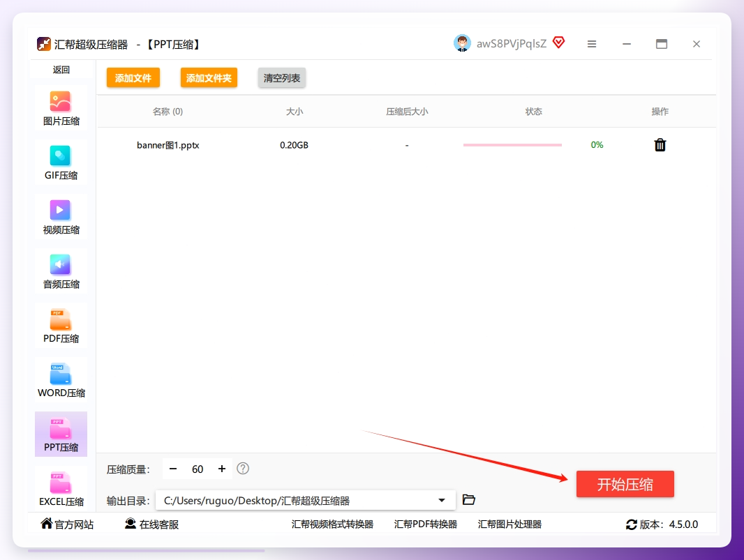Click the 0.20GB size cell

pos(295,145)
